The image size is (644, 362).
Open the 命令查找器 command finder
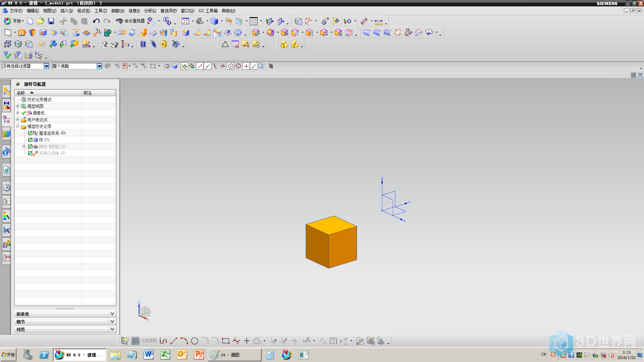tap(130, 21)
